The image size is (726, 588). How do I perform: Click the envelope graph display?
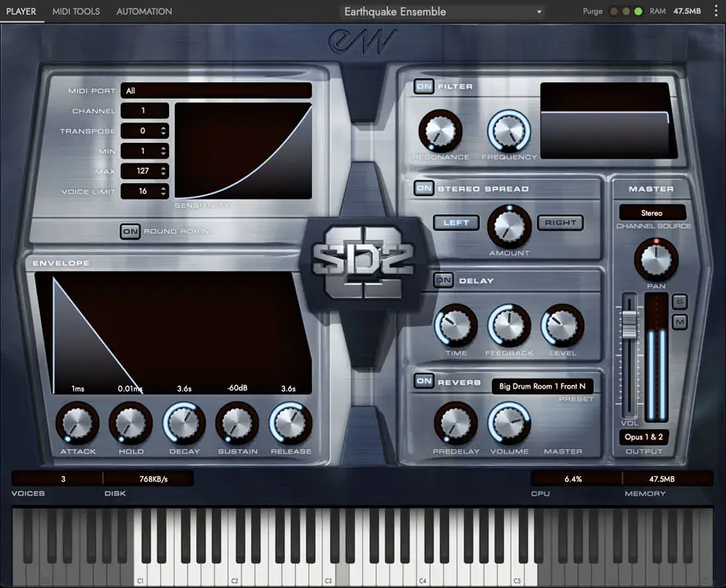(173, 333)
